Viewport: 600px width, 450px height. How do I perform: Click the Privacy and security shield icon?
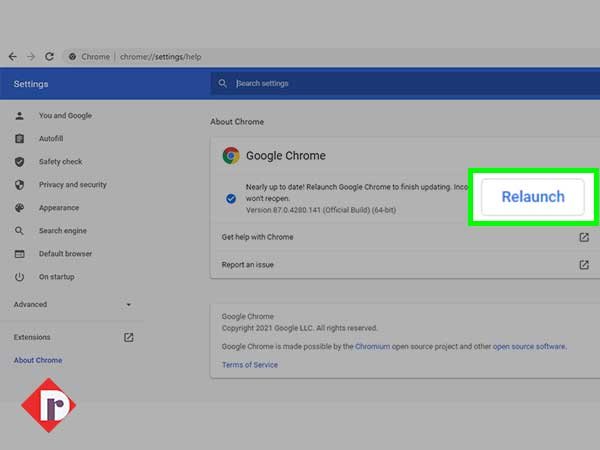20,185
